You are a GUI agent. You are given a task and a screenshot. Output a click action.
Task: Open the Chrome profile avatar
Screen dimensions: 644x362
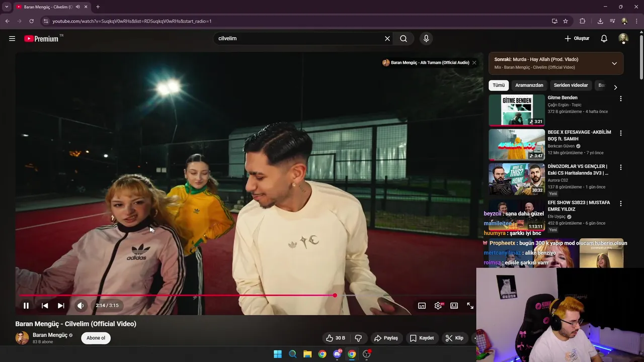(624, 21)
